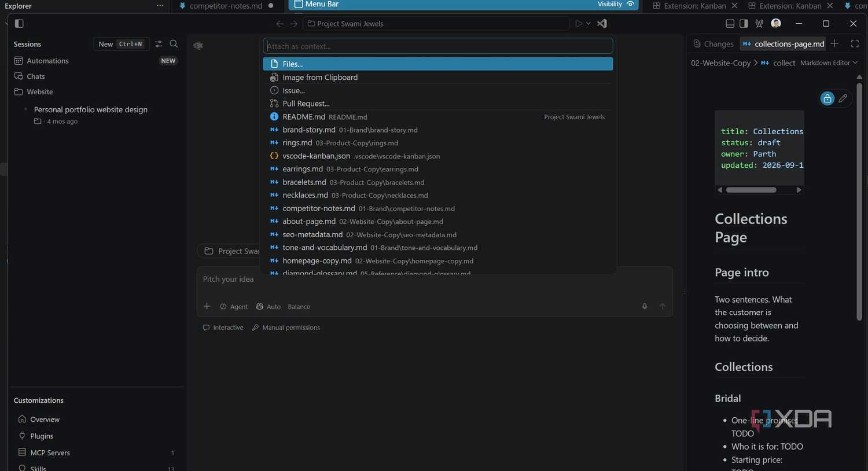
Task: Toggle the Interactive mode option
Action: 223,328
